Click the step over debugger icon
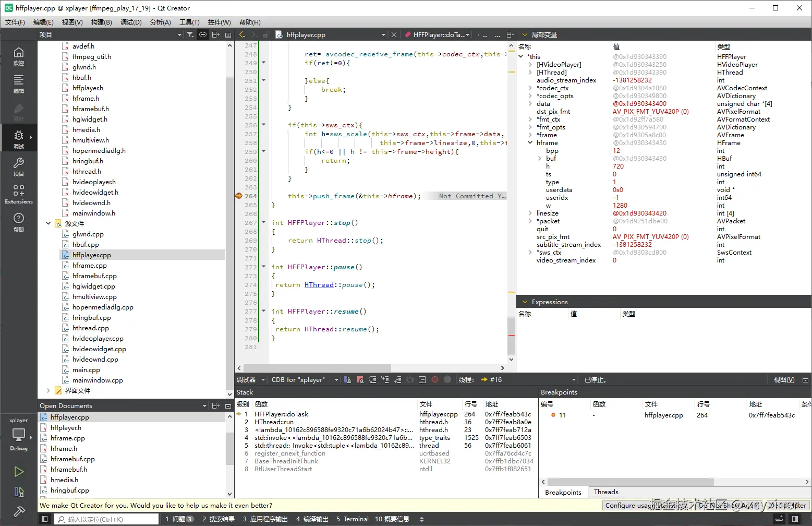Screen dimensions: 812x526 [372, 380]
